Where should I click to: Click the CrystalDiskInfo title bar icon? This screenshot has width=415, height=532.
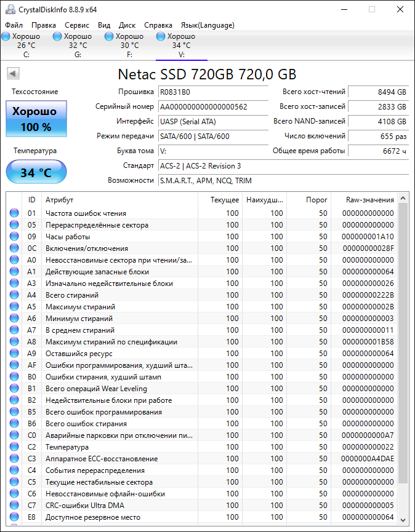[x=10, y=9]
